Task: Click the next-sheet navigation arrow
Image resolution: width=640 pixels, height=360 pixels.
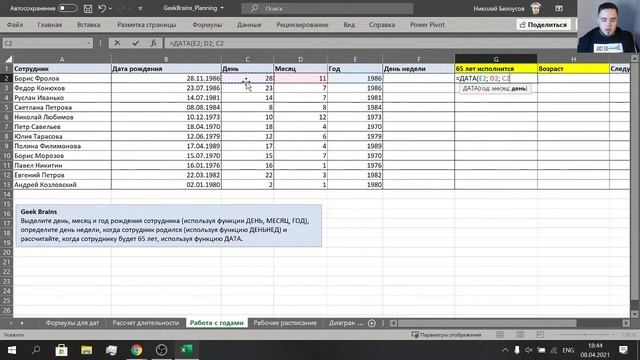Action: click(x=22, y=323)
